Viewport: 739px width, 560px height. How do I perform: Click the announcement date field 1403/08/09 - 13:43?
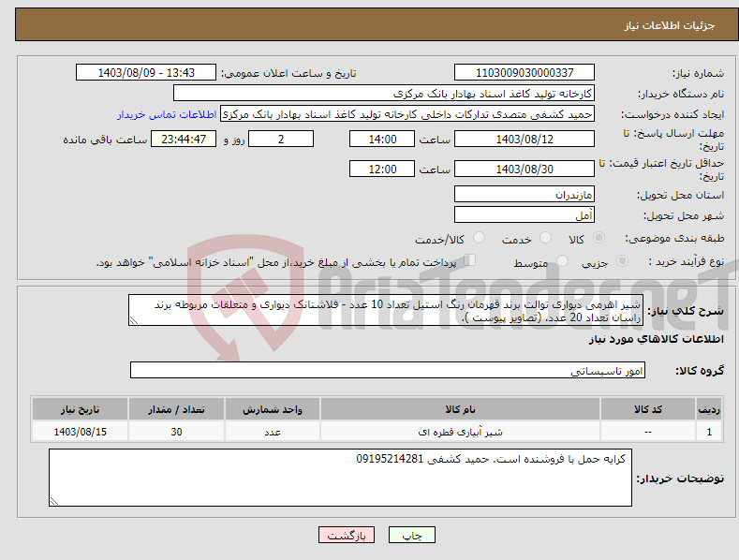(145, 73)
